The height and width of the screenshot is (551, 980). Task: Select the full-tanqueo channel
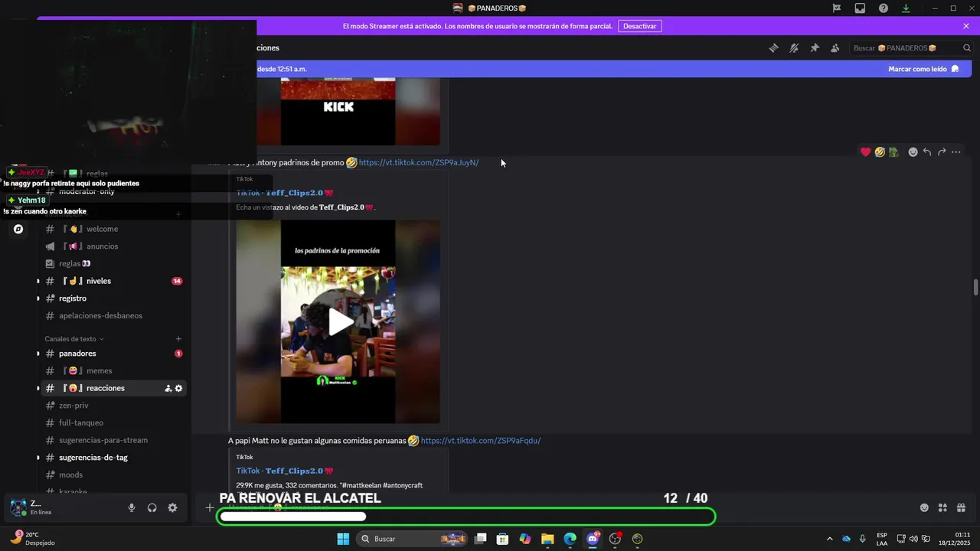(x=81, y=422)
